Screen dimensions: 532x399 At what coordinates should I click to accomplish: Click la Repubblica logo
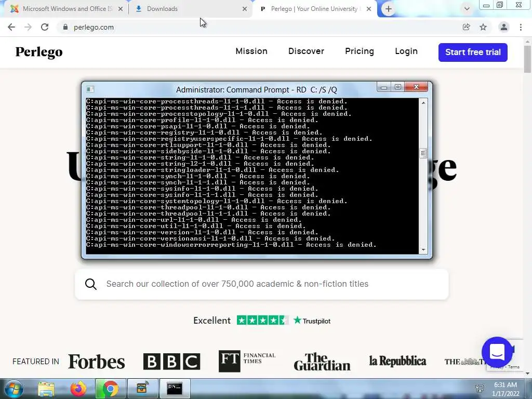tap(397, 361)
